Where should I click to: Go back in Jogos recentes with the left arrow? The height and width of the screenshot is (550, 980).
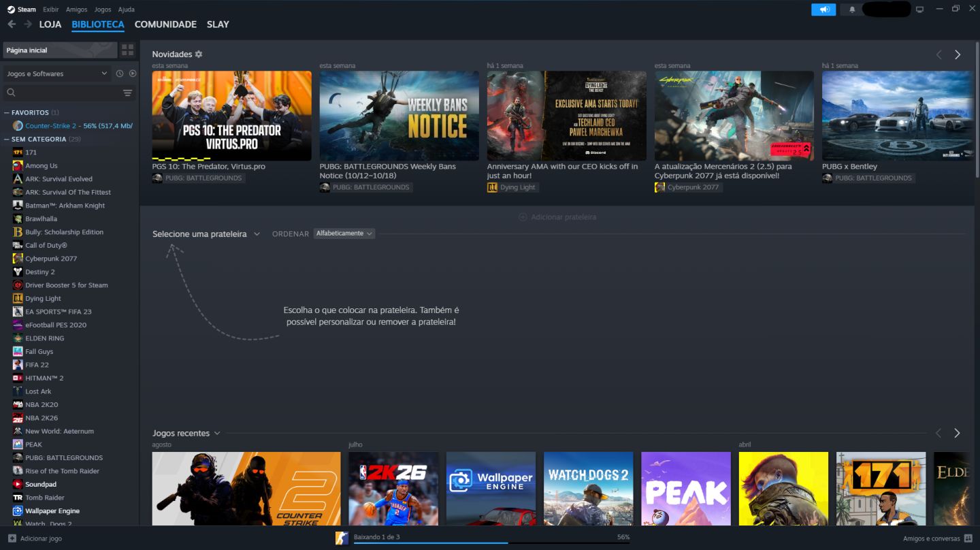(x=939, y=433)
